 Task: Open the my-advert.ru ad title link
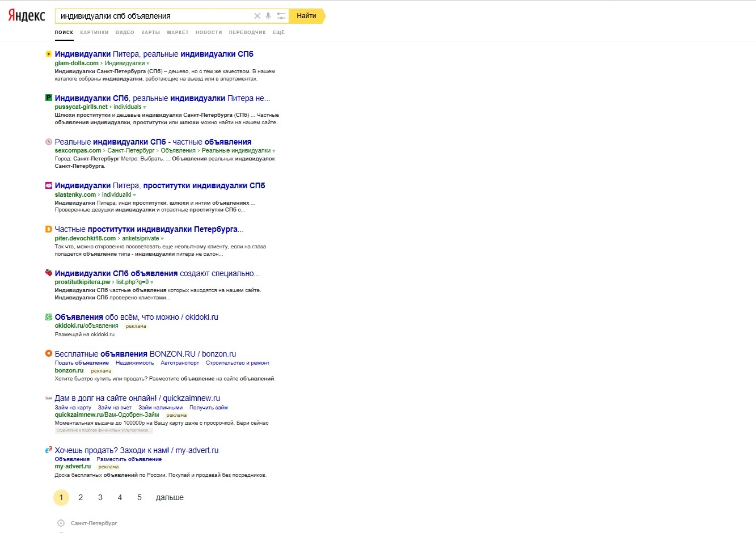click(137, 450)
